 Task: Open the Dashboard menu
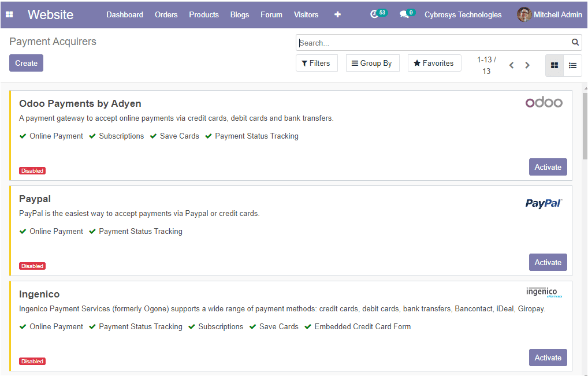coord(125,14)
